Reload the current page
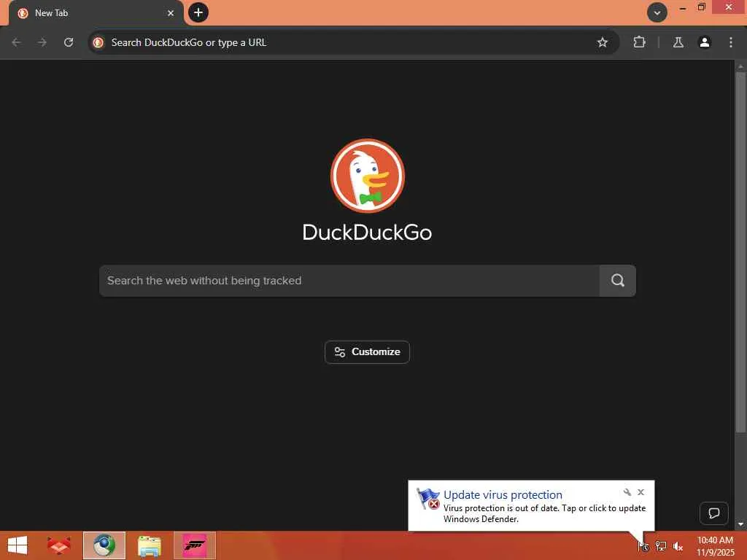This screenshot has width=747, height=560. 69,42
